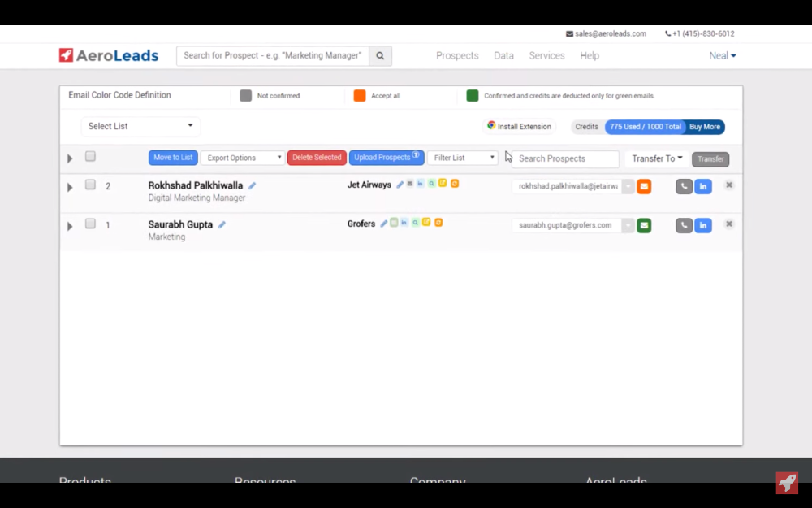Click the Delete Selected button
812x508 pixels.
[317, 158]
